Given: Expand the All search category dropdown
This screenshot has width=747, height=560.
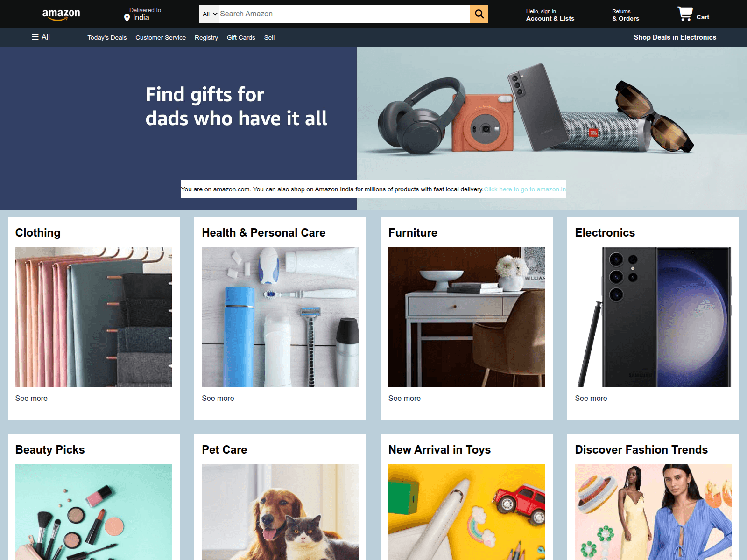Looking at the screenshot, I should coord(209,14).
